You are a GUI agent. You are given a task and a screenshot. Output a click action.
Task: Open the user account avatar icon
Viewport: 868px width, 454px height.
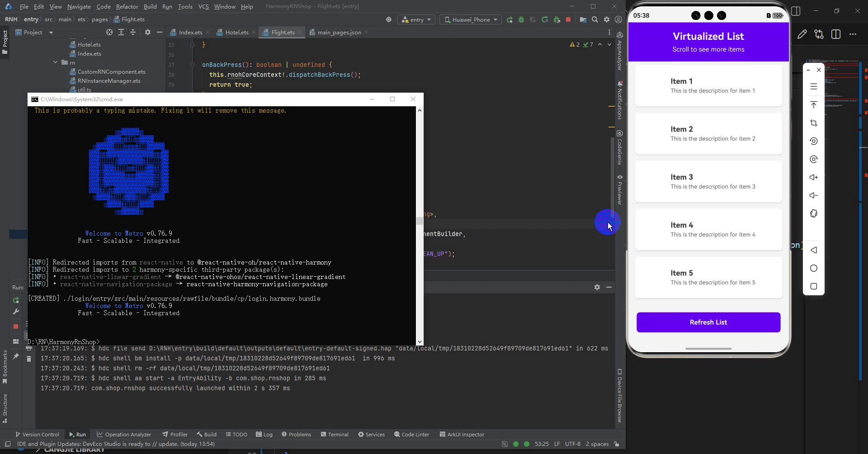point(618,19)
